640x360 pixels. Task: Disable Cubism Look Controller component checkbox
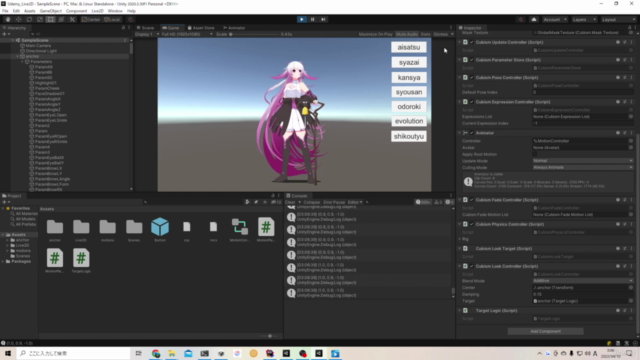[x=472, y=266]
